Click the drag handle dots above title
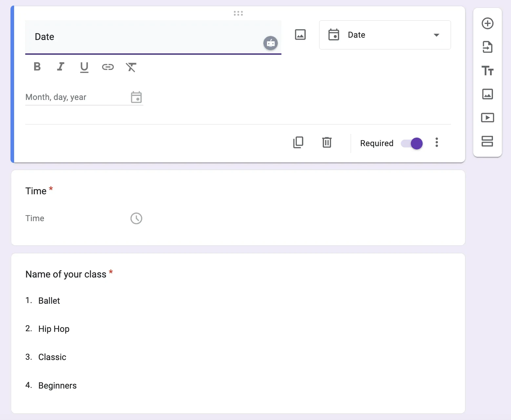This screenshot has width=511, height=420. pos(238,13)
